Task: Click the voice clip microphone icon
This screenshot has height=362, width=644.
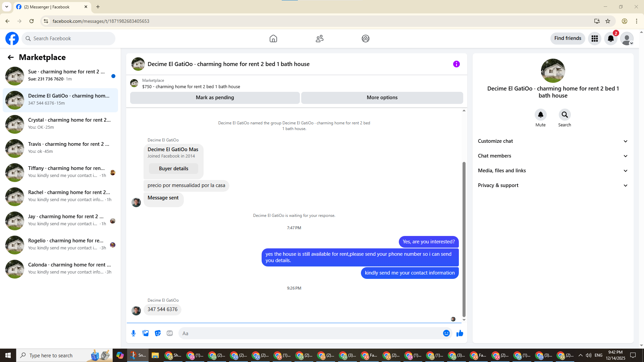Action: pos(133,333)
